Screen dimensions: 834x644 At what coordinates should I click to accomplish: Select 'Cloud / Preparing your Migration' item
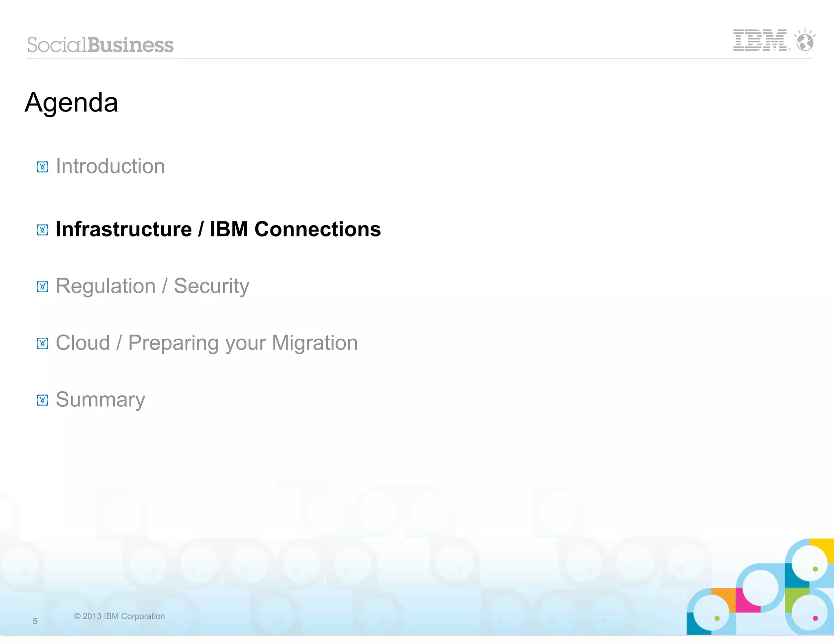click(x=207, y=343)
